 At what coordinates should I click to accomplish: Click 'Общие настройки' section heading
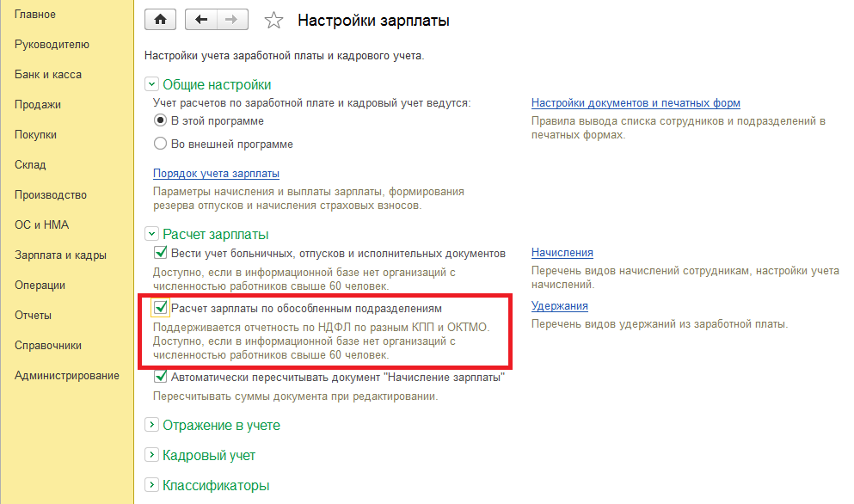pyautogui.click(x=217, y=84)
